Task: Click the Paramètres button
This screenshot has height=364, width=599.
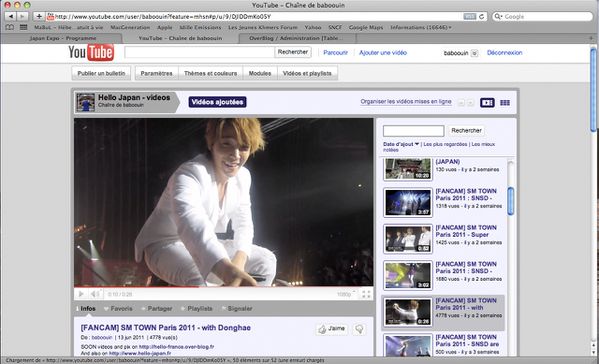Action: (x=156, y=73)
